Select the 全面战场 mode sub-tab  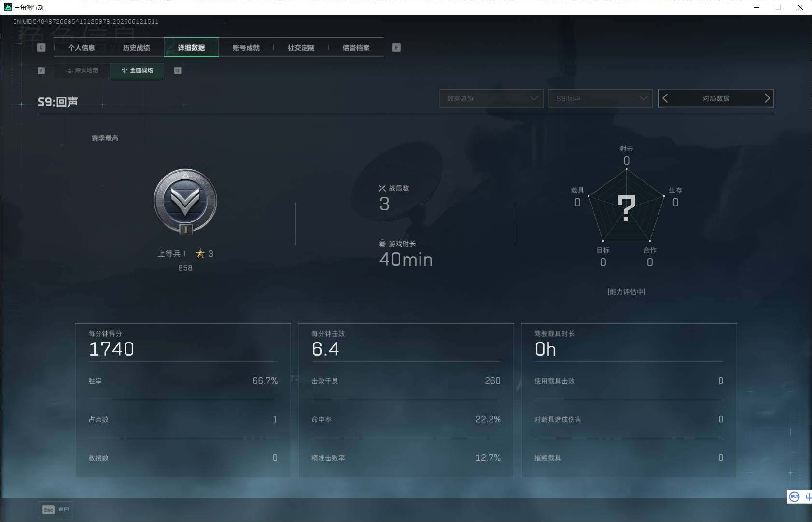pyautogui.click(x=137, y=70)
